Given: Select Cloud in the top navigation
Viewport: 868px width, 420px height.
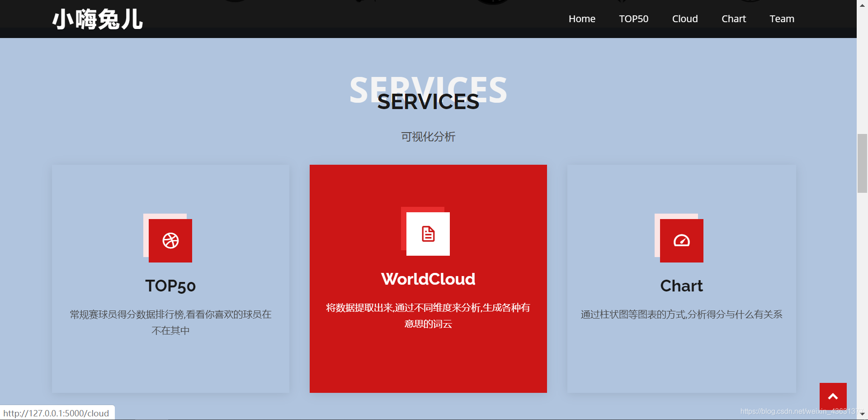Looking at the screenshot, I should pos(685,19).
